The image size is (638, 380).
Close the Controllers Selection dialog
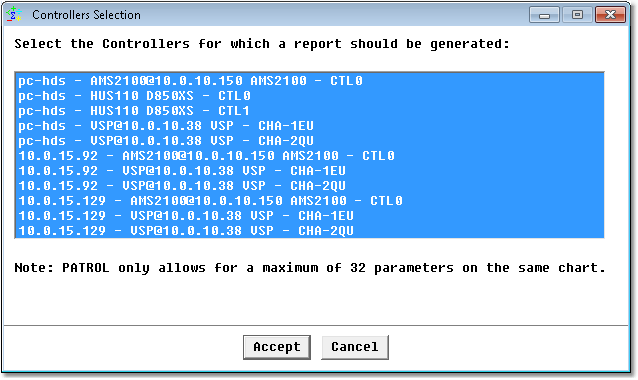coord(610,15)
